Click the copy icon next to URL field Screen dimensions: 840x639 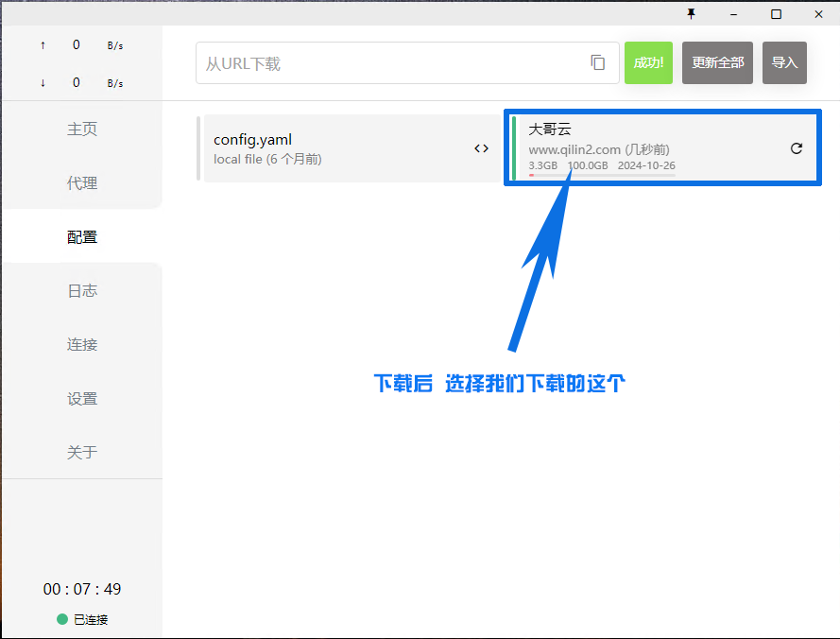click(598, 61)
